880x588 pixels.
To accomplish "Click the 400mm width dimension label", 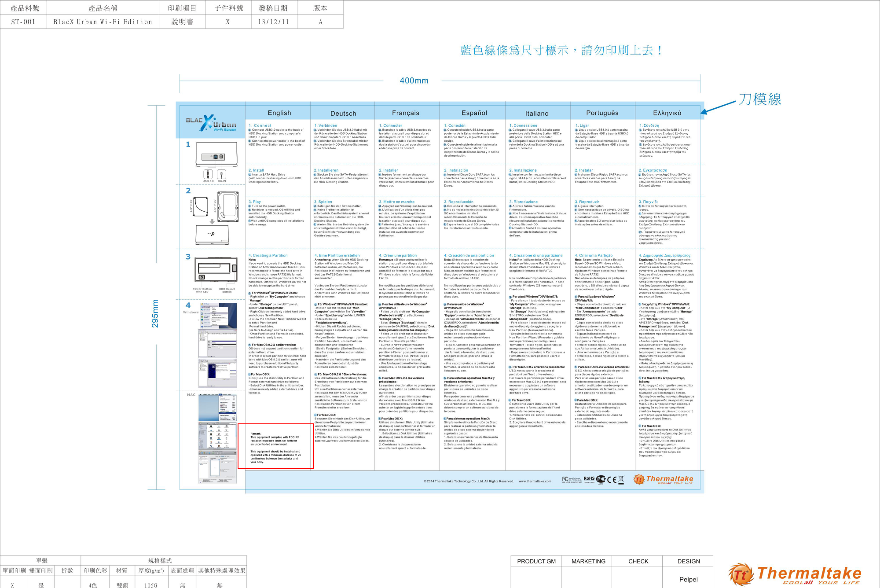I will (x=414, y=81).
